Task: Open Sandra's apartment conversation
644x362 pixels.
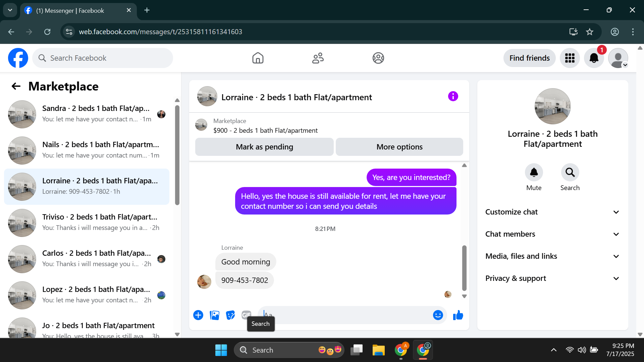Action: (x=87, y=114)
